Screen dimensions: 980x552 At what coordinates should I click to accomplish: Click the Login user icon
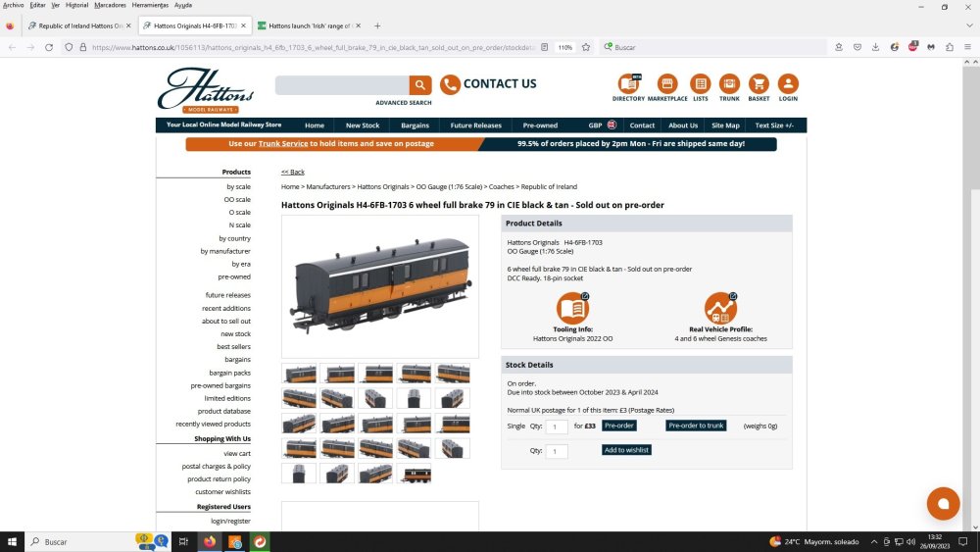(788, 84)
